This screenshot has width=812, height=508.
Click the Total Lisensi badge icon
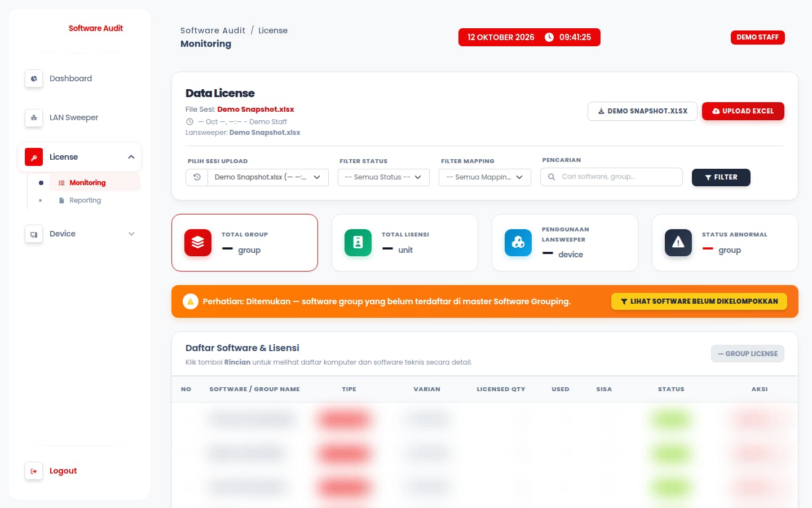[x=358, y=243]
